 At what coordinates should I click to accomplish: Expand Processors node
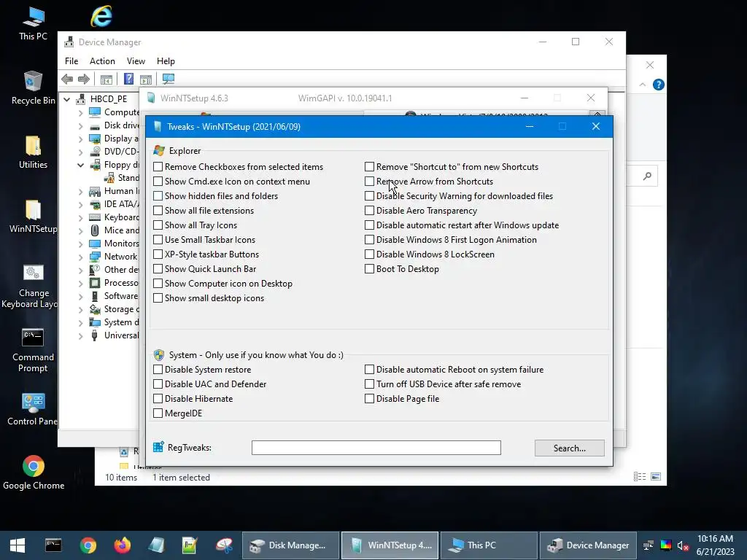80,284
